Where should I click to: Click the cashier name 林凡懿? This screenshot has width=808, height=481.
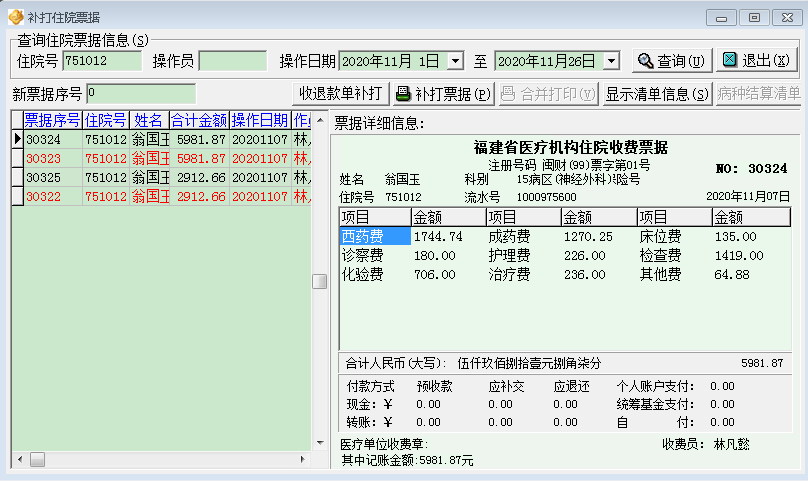pos(731,444)
